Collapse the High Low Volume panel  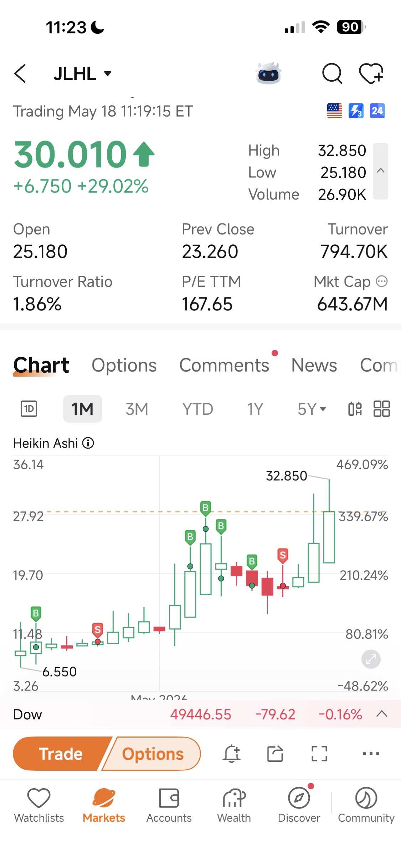pyautogui.click(x=381, y=171)
